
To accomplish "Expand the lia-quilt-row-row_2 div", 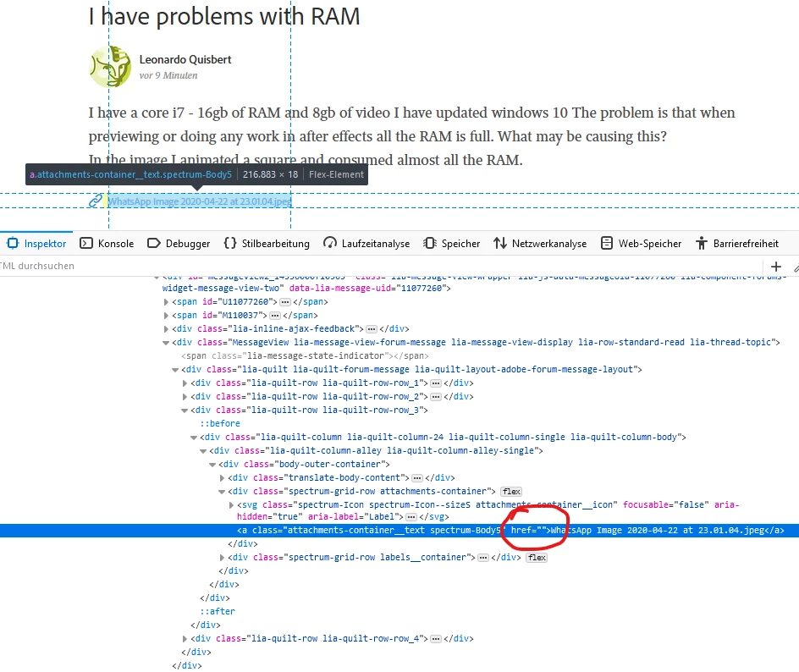I will click(185, 397).
